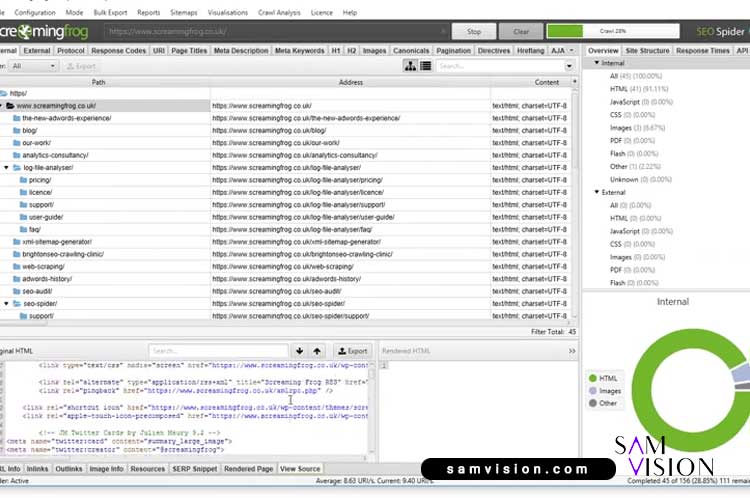This screenshot has width=750, height=500.
Task: Open the tab overflow dropdown arrow
Action: 571,51
